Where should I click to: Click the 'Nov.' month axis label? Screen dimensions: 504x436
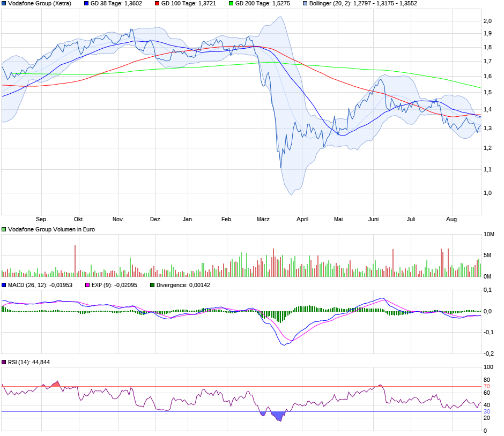pos(118,219)
